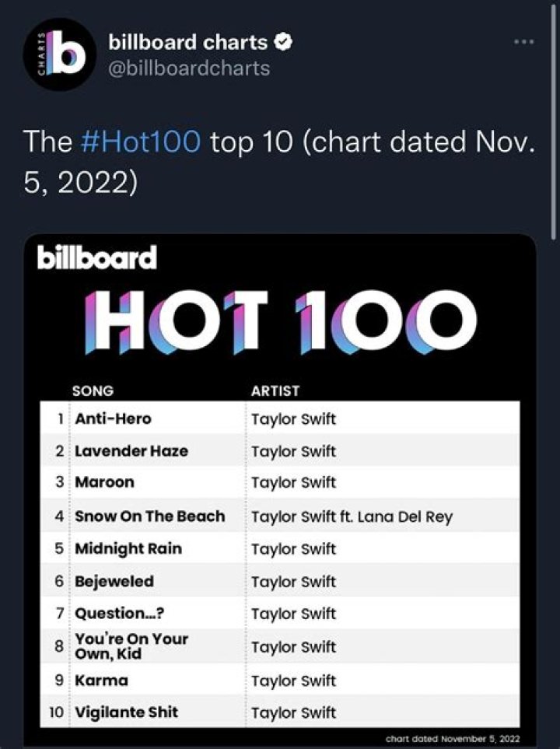Open the tweet options with the ellipsis icon
This screenshot has height=749, width=560.
pos(523,43)
